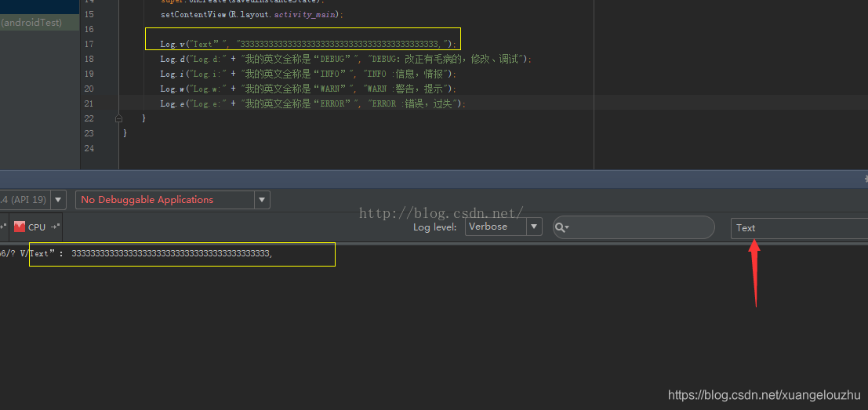Click line number 21 in the gutter
This screenshot has height=410, width=868.
(89, 103)
